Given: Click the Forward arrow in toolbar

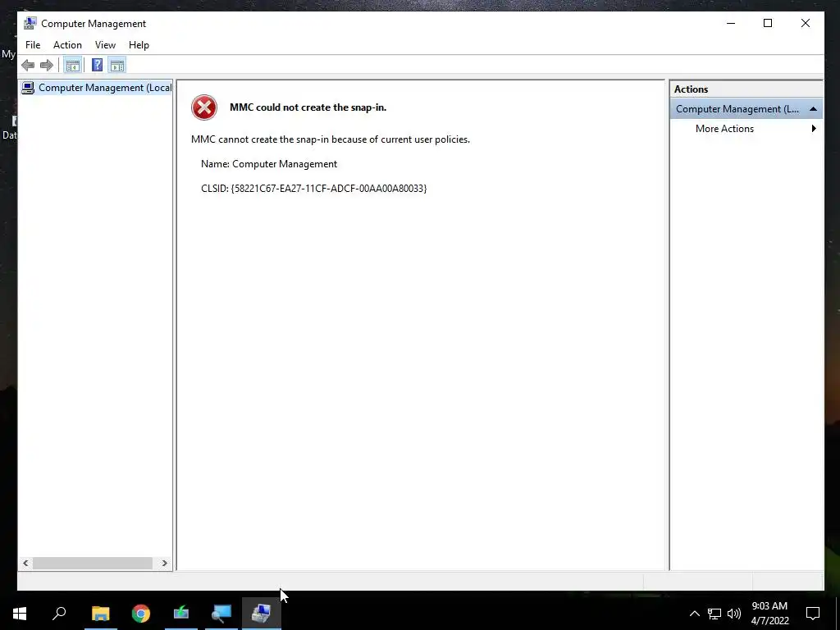Looking at the screenshot, I should [47, 66].
